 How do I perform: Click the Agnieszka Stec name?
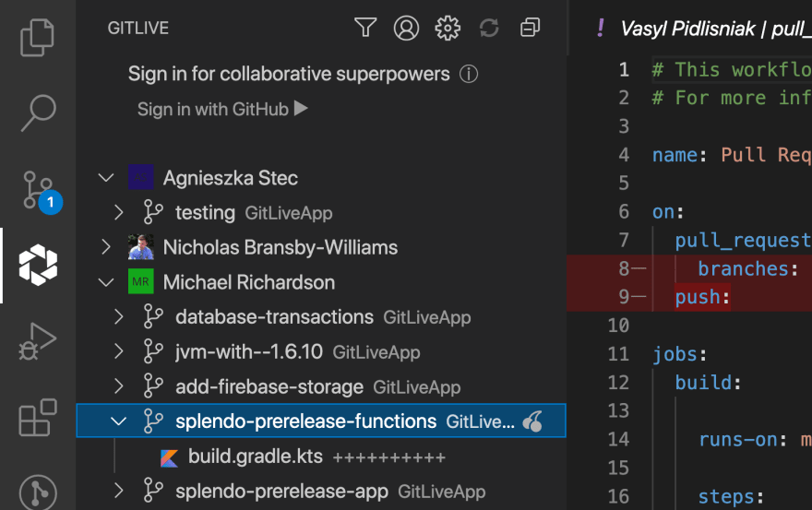tap(231, 178)
